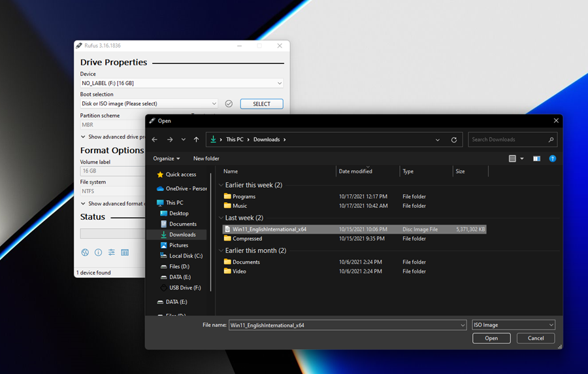Expand Show advanced drive properties
This screenshot has height=374, width=588.
pos(113,137)
